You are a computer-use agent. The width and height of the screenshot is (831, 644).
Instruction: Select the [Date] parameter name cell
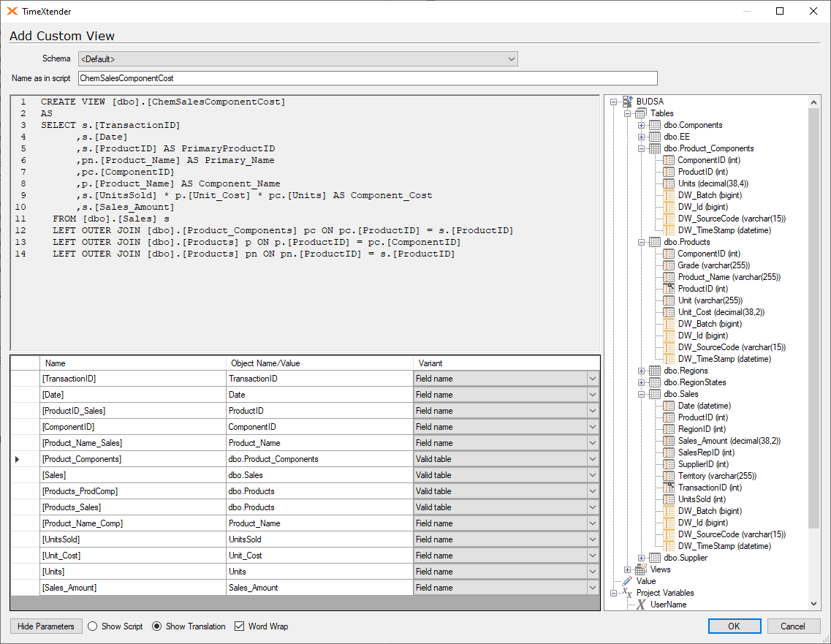(x=133, y=394)
